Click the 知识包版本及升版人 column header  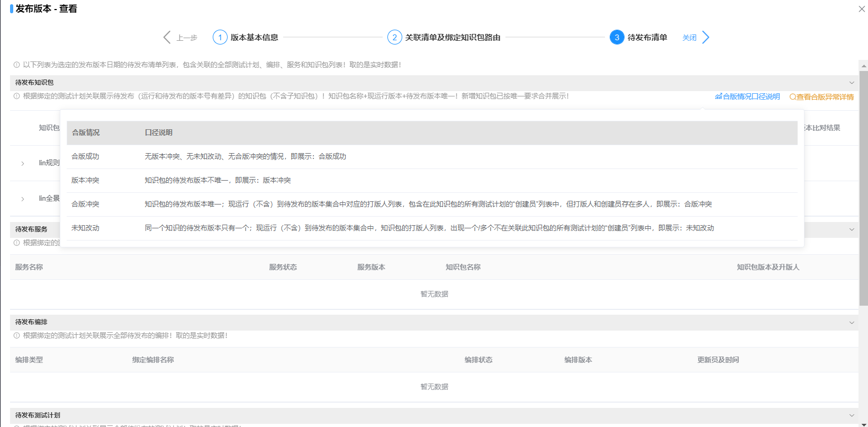click(768, 267)
